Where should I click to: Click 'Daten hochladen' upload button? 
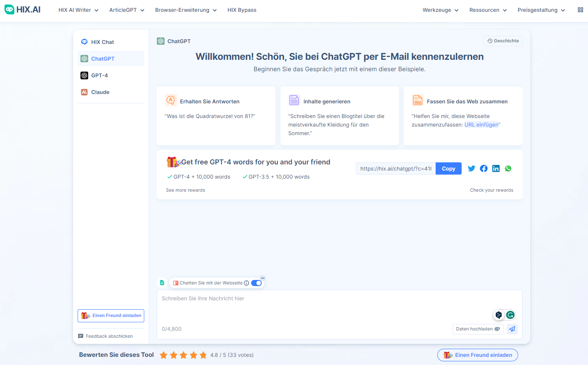click(478, 329)
